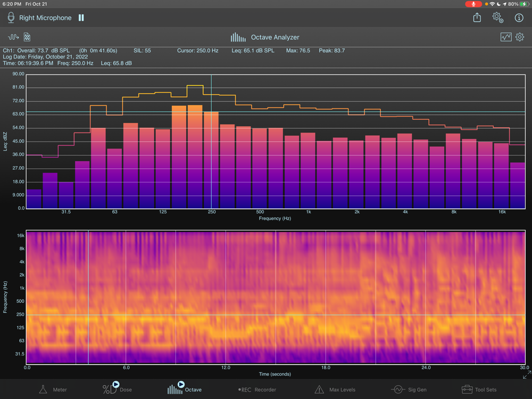
Task: Open the info icon
Action: pyautogui.click(x=519, y=18)
